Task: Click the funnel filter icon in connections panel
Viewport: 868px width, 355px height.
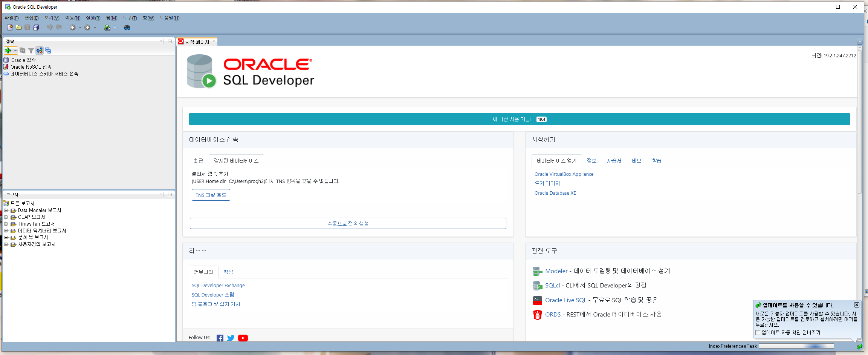Action: pyautogui.click(x=31, y=51)
